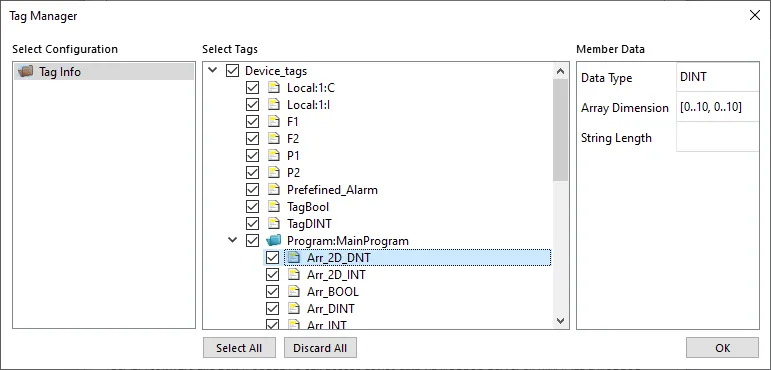Screen dimensions: 771x370
Task: Uncheck the Program:MainProgram checkbox
Action: tap(252, 241)
